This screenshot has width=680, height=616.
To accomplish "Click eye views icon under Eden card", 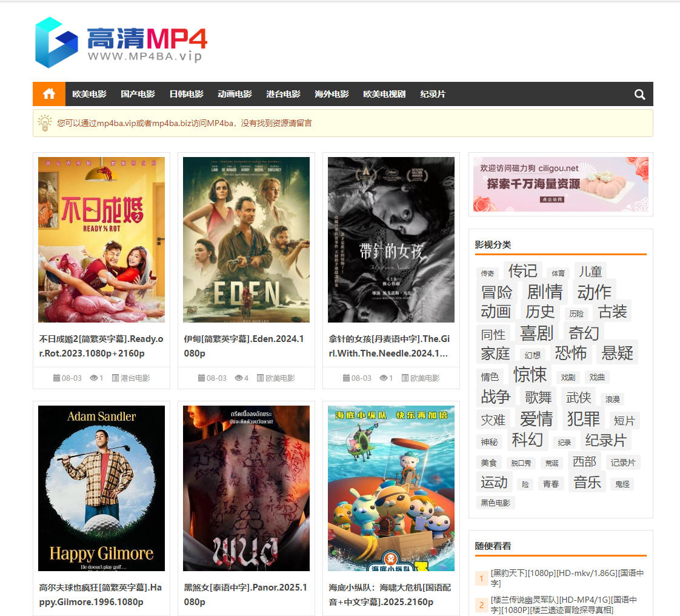I will 238,378.
